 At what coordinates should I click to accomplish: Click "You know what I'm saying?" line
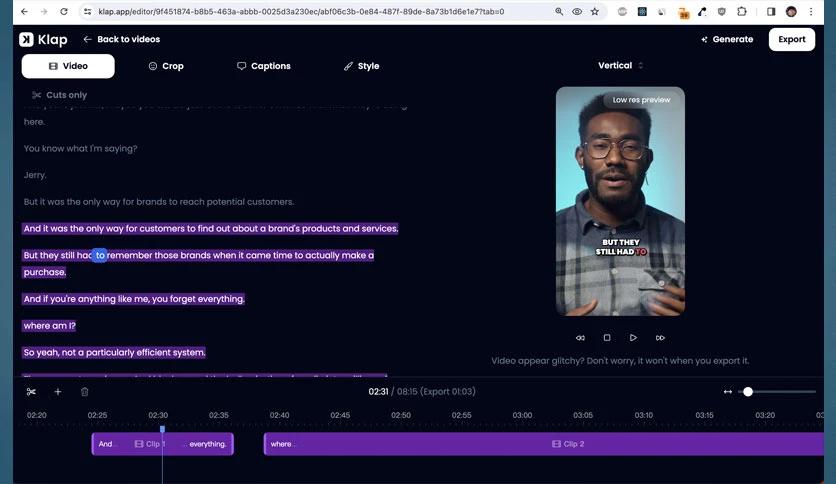[x=80, y=148]
